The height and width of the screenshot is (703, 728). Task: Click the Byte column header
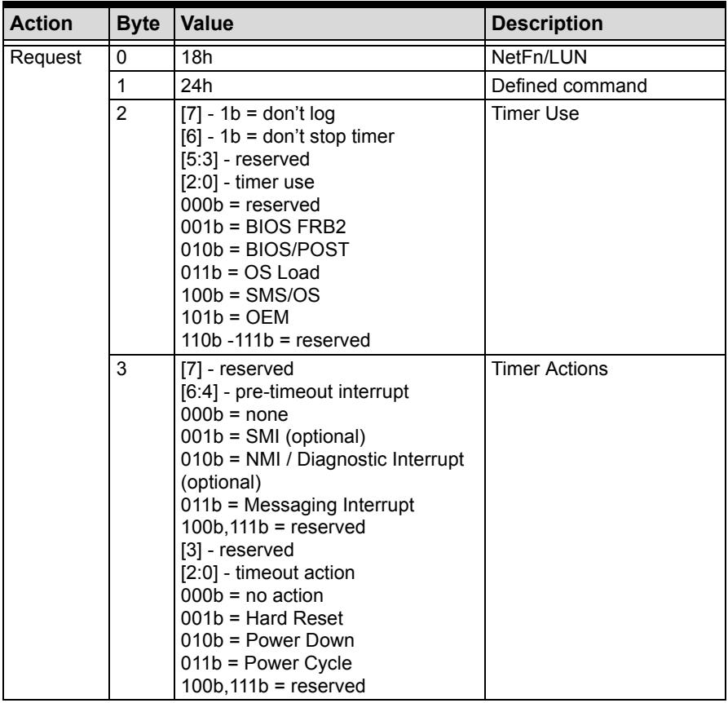click(138, 24)
